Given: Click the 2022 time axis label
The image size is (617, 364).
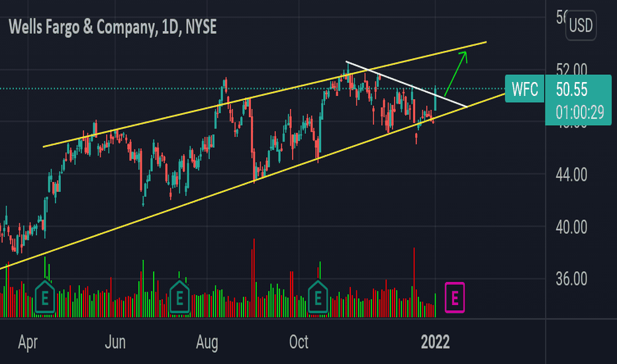Looking at the screenshot, I should [x=435, y=342].
